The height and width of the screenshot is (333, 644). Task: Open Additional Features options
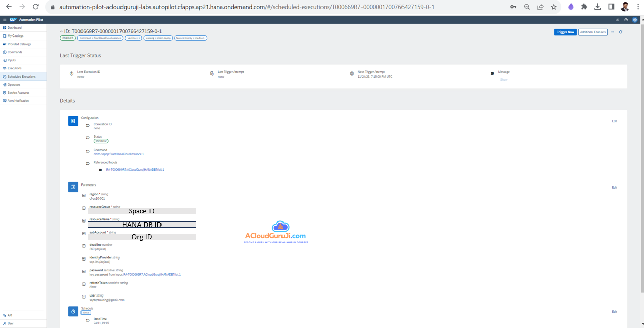point(592,32)
